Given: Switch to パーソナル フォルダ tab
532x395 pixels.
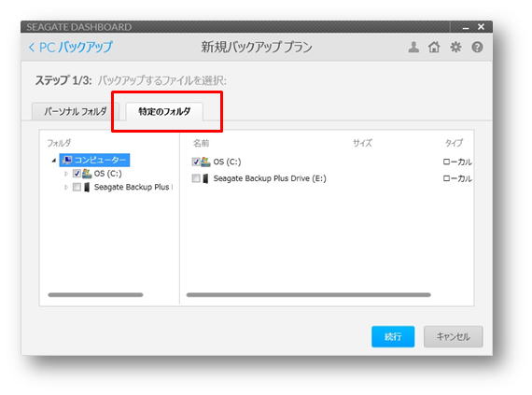Looking at the screenshot, I should [76, 111].
